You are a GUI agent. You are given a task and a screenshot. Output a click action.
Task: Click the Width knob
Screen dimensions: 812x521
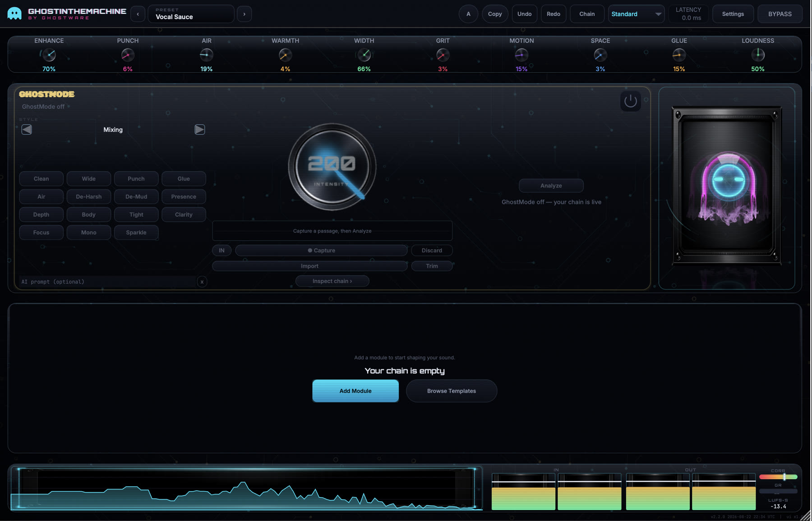[x=364, y=55]
